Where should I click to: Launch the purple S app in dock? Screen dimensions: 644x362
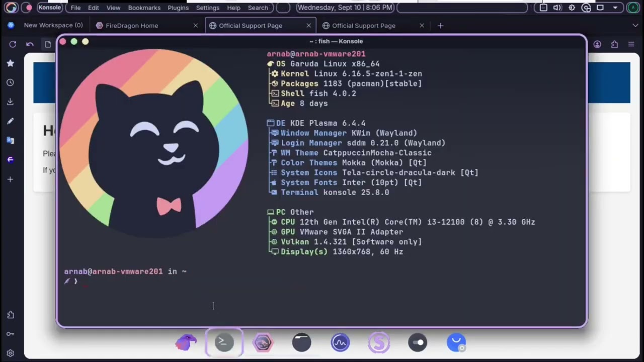(x=379, y=343)
